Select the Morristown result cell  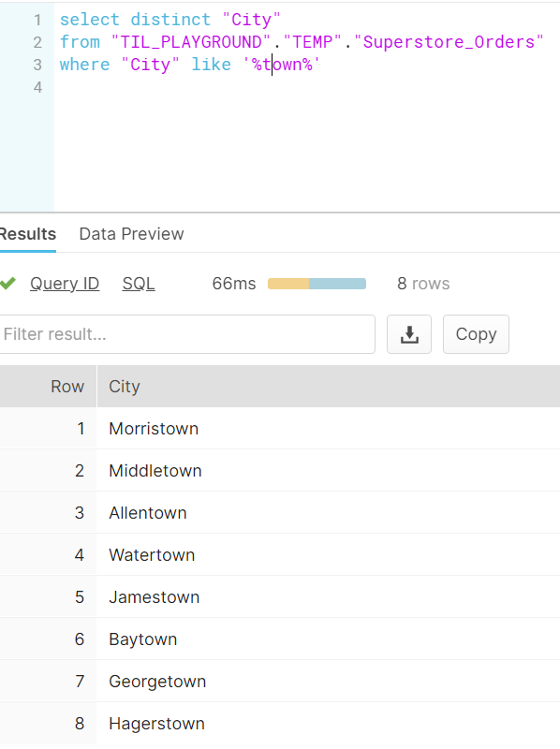[329, 429]
